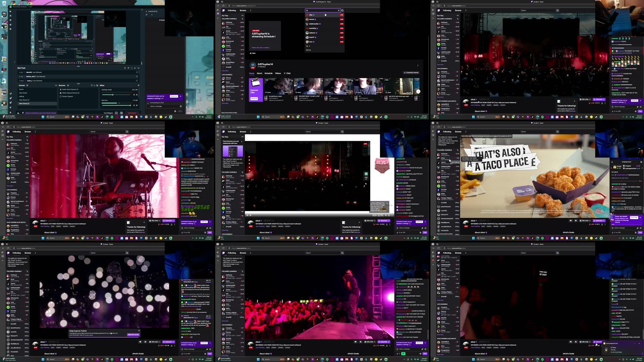The image size is (644, 362).
Task: Choose 'stableronaldo' from the search suggestions
Action: (x=325, y=24)
